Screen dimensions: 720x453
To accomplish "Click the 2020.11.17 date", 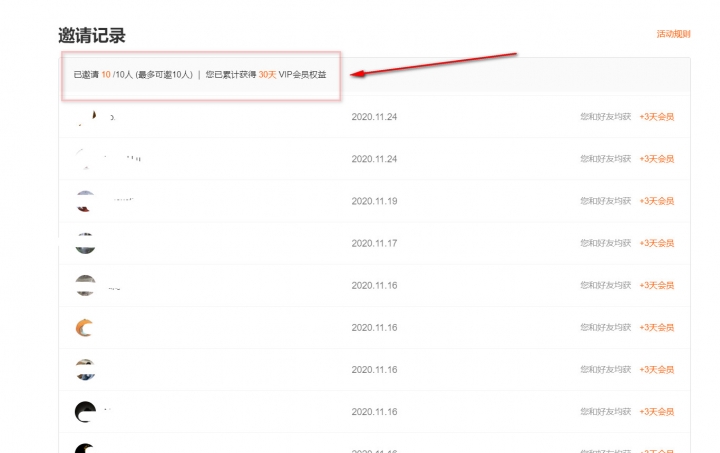I will pyautogui.click(x=374, y=243).
